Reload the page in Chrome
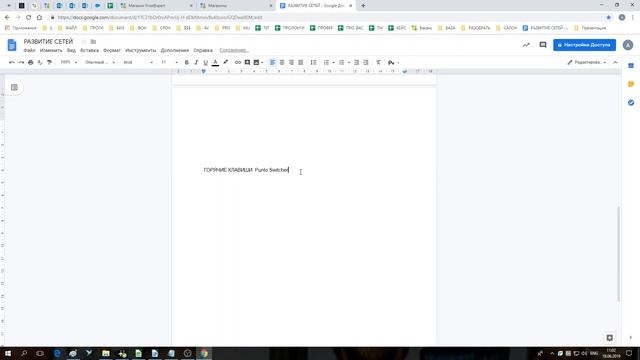This screenshot has height=360, width=640. coord(29,18)
